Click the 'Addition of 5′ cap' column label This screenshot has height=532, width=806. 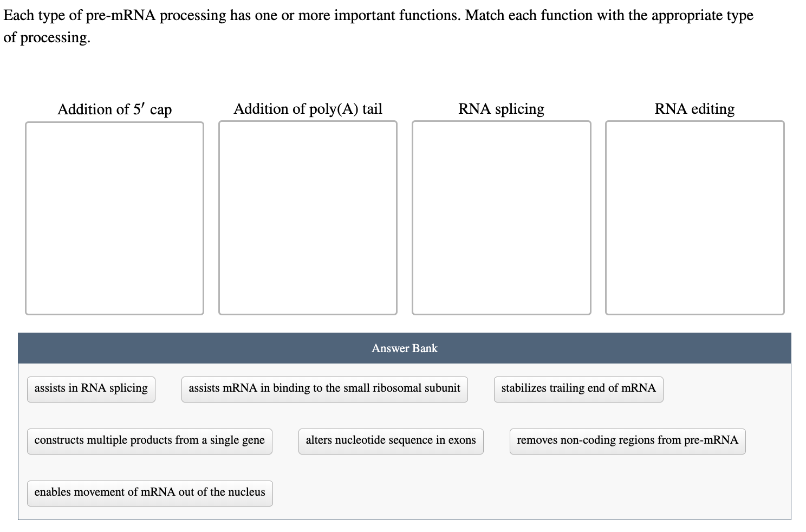point(114,109)
